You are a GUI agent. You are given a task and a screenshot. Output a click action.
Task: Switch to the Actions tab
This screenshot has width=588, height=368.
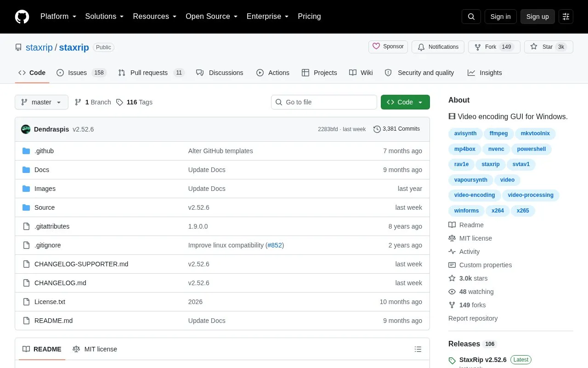point(273,73)
